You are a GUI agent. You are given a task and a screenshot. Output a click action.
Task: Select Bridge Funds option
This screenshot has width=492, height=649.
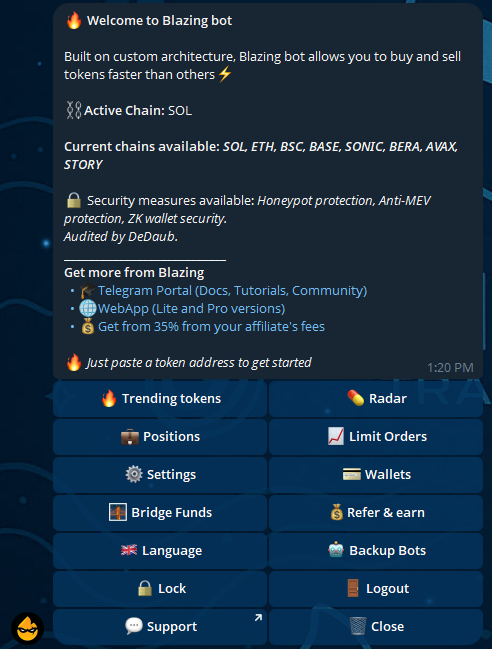click(x=160, y=513)
